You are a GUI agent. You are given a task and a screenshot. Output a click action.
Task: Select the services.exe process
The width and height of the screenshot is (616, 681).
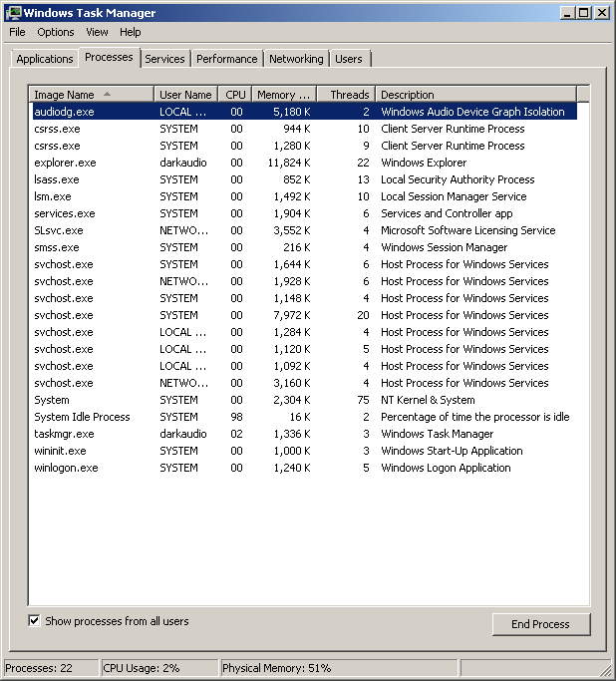tap(305, 213)
